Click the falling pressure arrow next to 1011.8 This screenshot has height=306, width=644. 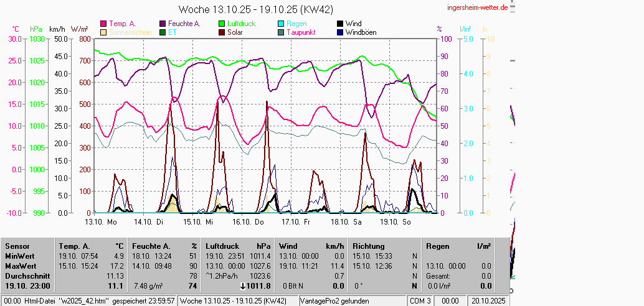click(242, 286)
